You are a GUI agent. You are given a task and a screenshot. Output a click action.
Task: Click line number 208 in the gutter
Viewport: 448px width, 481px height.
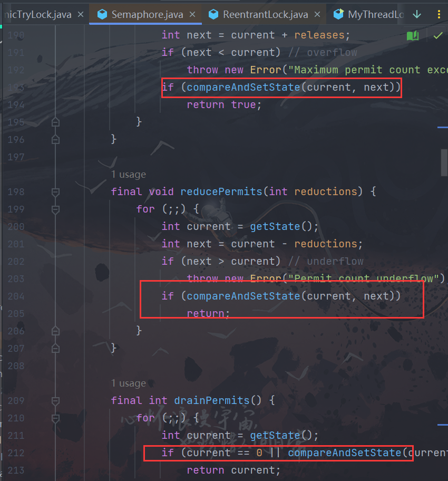tap(16, 366)
